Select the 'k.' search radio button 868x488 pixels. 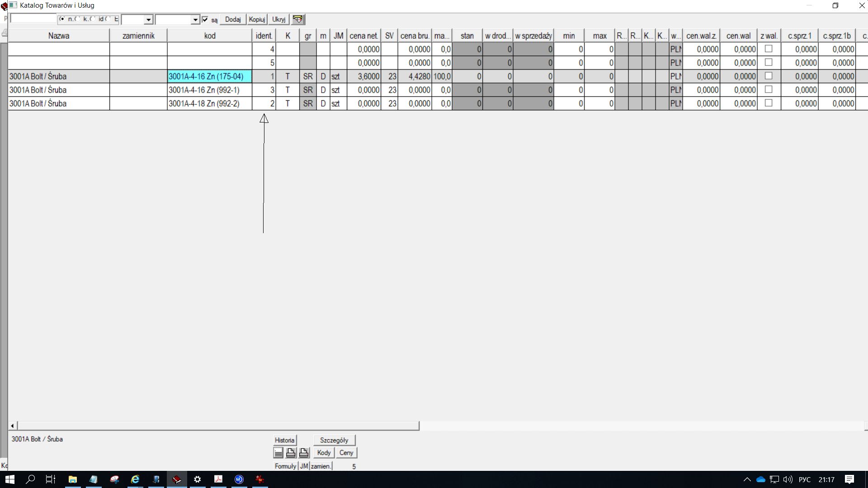[x=78, y=19]
